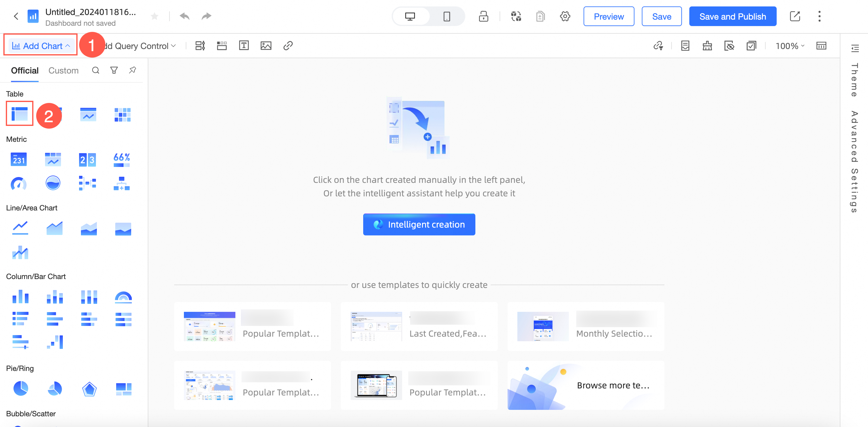Open the chart search icon
The height and width of the screenshot is (427, 868).
tap(96, 70)
